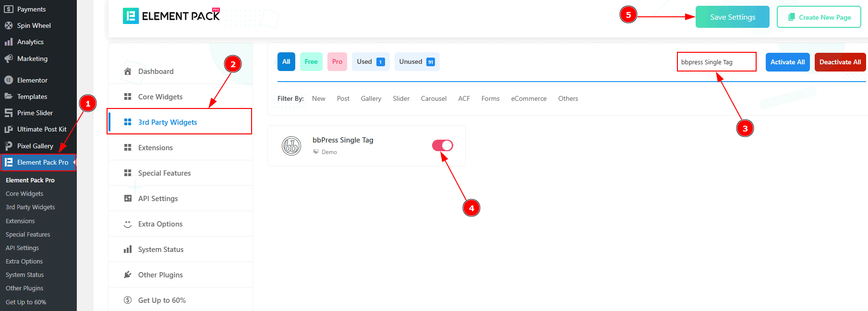Click the widget search input field
The width and height of the screenshot is (868, 311).
[717, 62]
